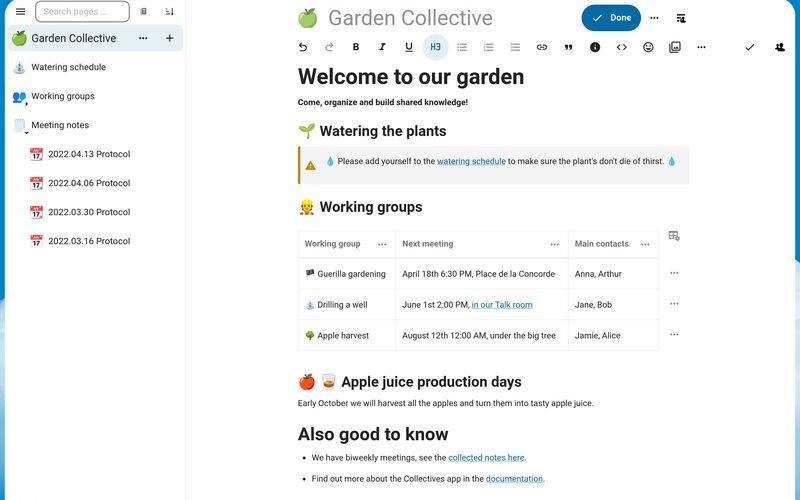Toggle underline formatting

[409, 47]
